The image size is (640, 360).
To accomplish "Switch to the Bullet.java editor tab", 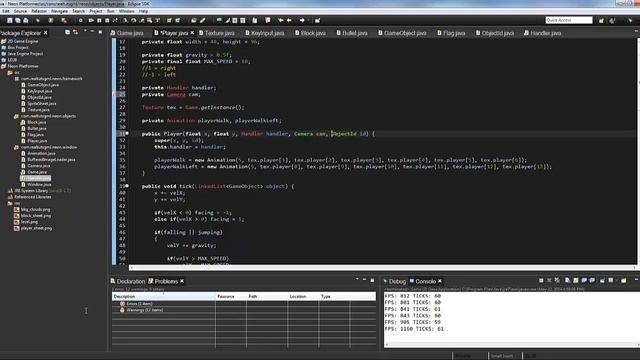I will click(x=352, y=33).
